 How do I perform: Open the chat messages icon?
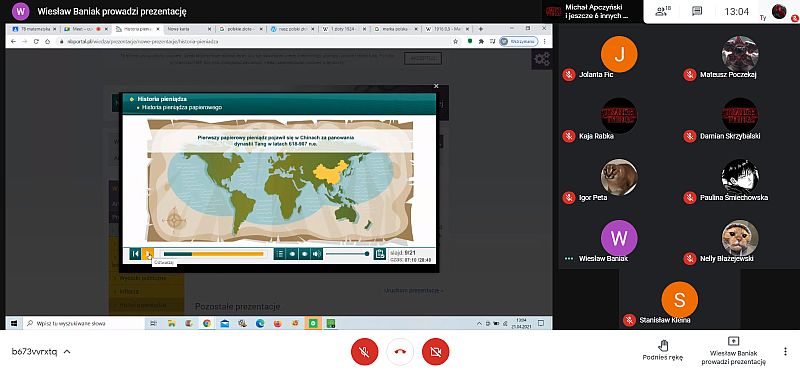pos(697,11)
